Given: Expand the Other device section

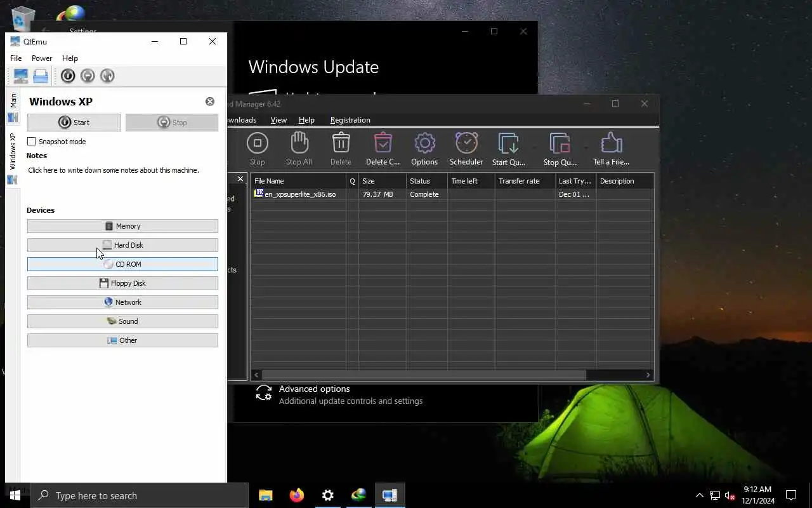Looking at the screenshot, I should pos(122,340).
